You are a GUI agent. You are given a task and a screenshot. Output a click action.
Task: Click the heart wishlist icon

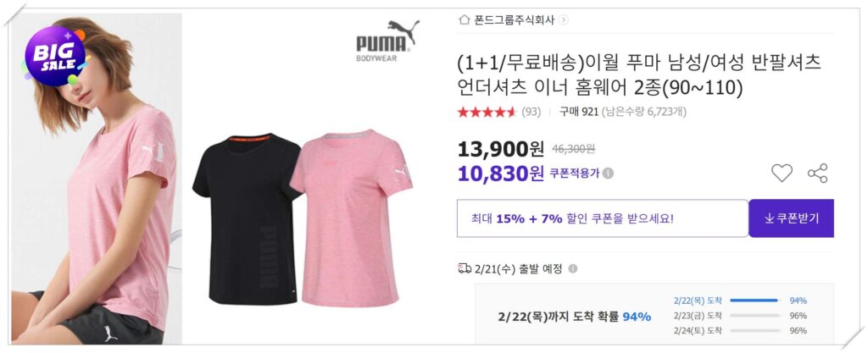click(782, 174)
